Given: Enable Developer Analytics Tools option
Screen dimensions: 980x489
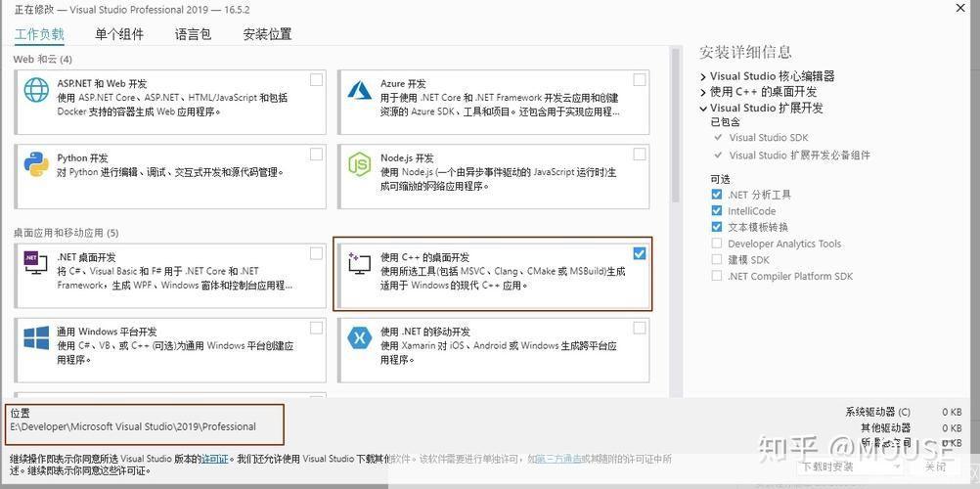Looking at the screenshot, I should (717, 244).
